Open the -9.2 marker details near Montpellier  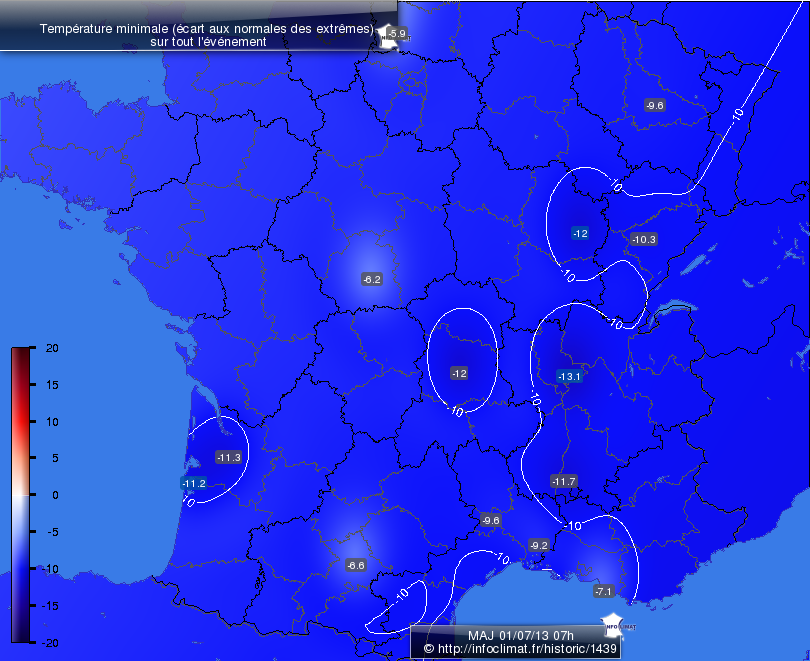[537, 545]
